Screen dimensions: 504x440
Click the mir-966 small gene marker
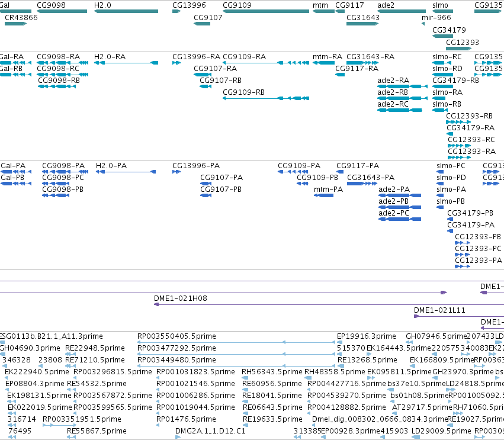[x=423, y=24]
